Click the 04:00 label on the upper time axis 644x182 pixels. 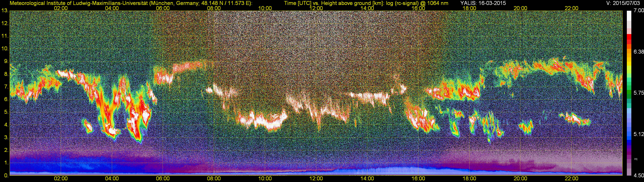click(112, 8)
